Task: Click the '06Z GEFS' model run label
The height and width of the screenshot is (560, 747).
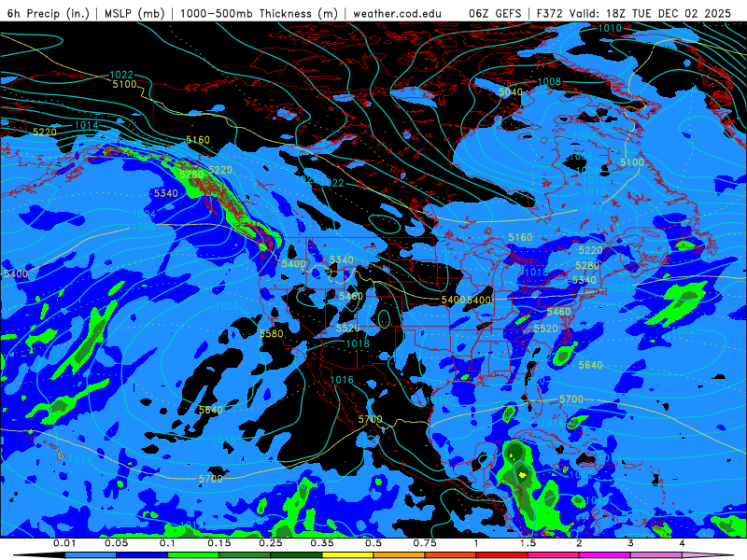Action: tap(496, 13)
